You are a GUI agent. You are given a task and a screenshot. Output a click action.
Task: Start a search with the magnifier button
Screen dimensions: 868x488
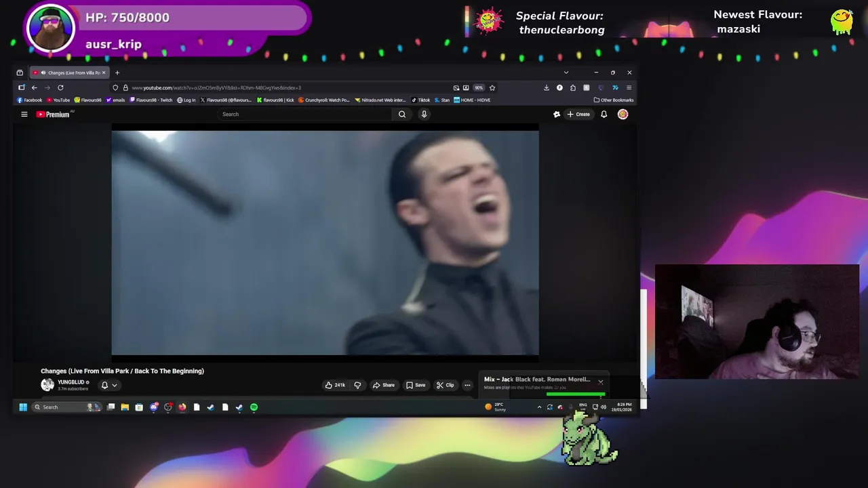[402, 115]
